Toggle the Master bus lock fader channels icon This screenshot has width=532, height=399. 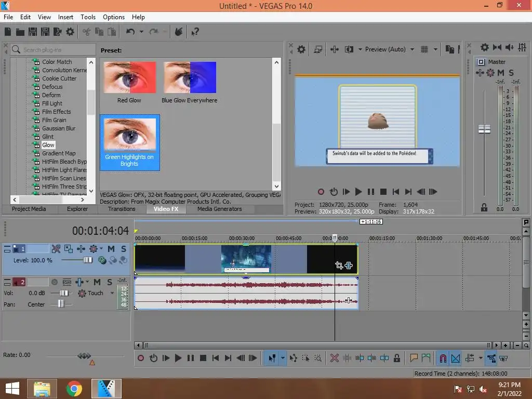484,207
